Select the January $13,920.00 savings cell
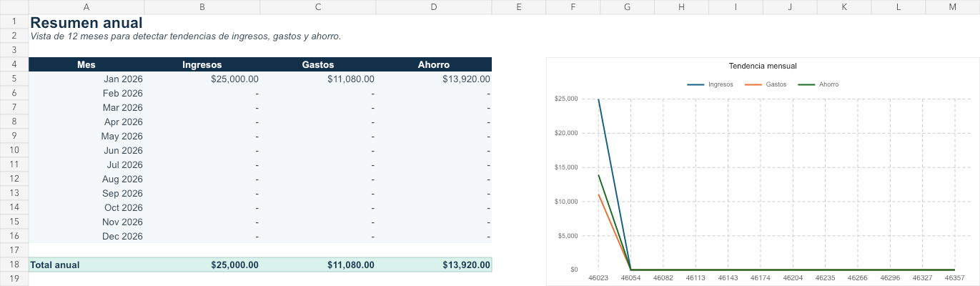This screenshot has height=286, width=980. [x=434, y=79]
